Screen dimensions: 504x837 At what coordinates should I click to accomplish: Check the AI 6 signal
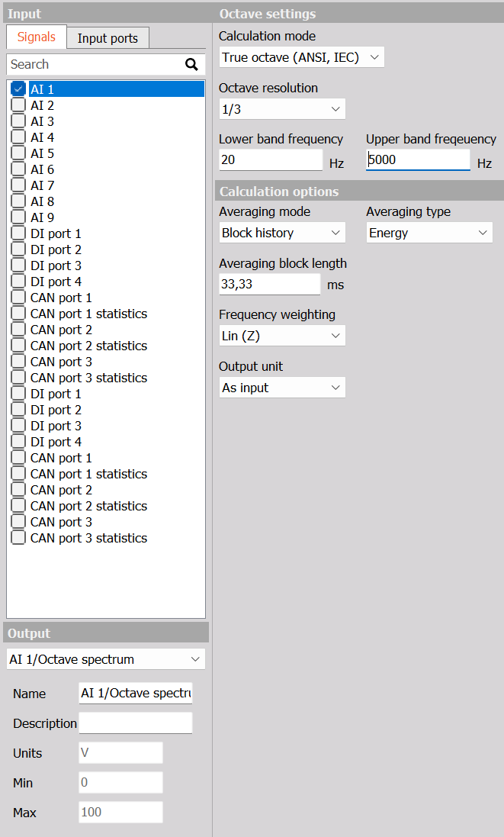coord(18,169)
